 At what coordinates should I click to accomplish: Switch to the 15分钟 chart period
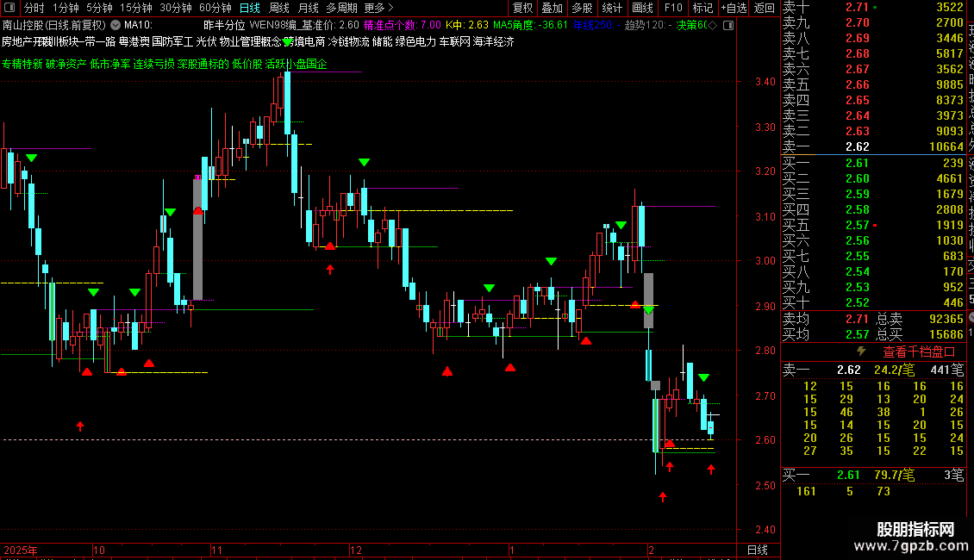coord(135,8)
